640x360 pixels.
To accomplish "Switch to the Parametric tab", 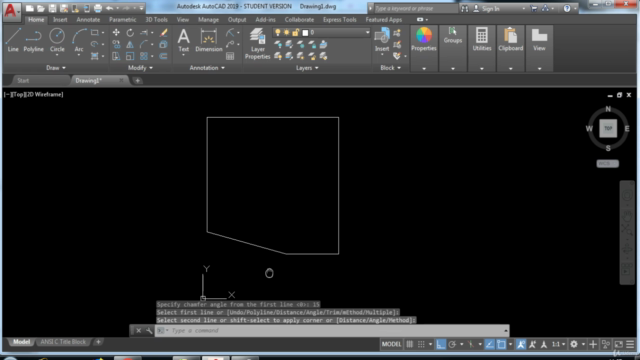I will (122, 20).
